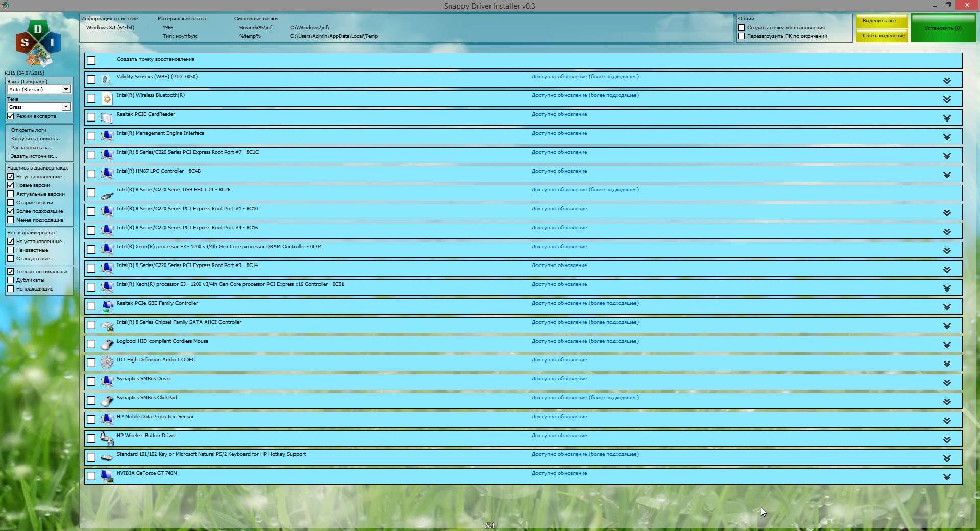980x531 pixels.
Task: Uncheck Только оптимальные filter
Action: (10, 272)
